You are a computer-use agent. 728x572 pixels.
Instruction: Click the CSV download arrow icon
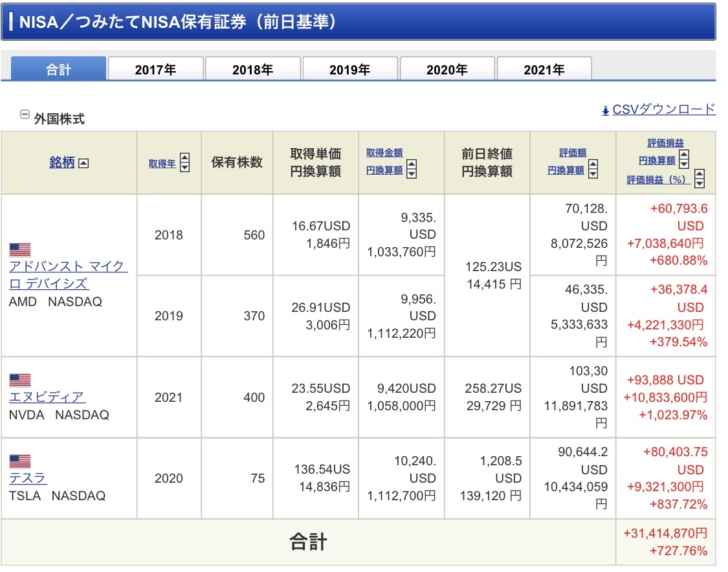[x=606, y=111]
